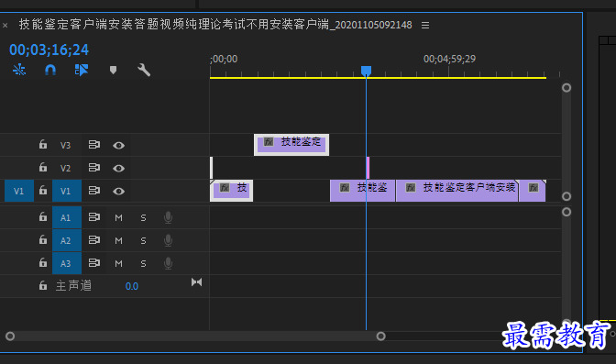Viewport: 616px width, 364px height.
Task: Hide track V1 output eye
Action: pyautogui.click(x=118, y=191)
